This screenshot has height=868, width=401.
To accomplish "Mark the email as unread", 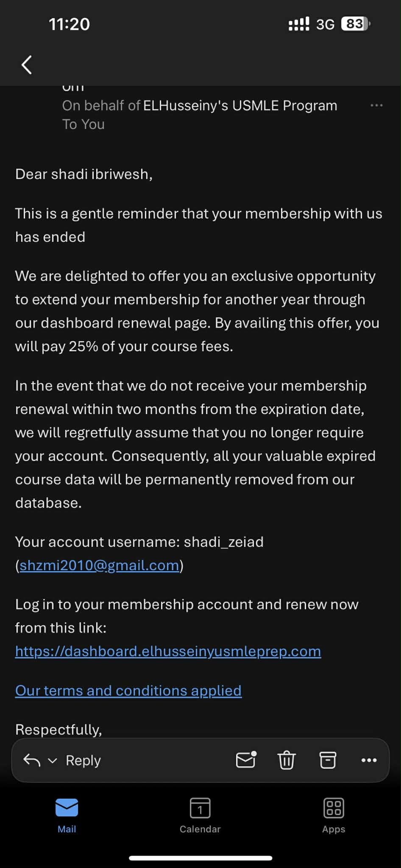I will [x=246, y=760].
